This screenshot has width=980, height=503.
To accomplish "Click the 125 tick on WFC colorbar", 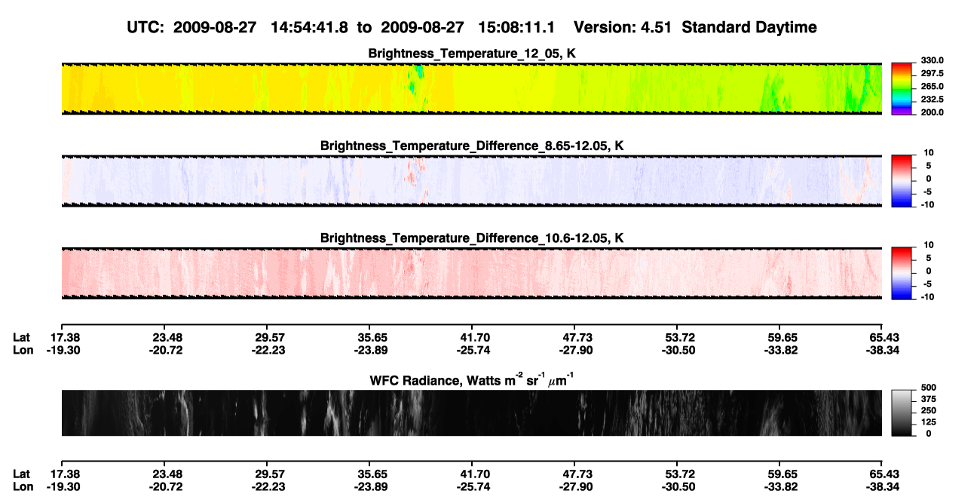I will (927, 422).
